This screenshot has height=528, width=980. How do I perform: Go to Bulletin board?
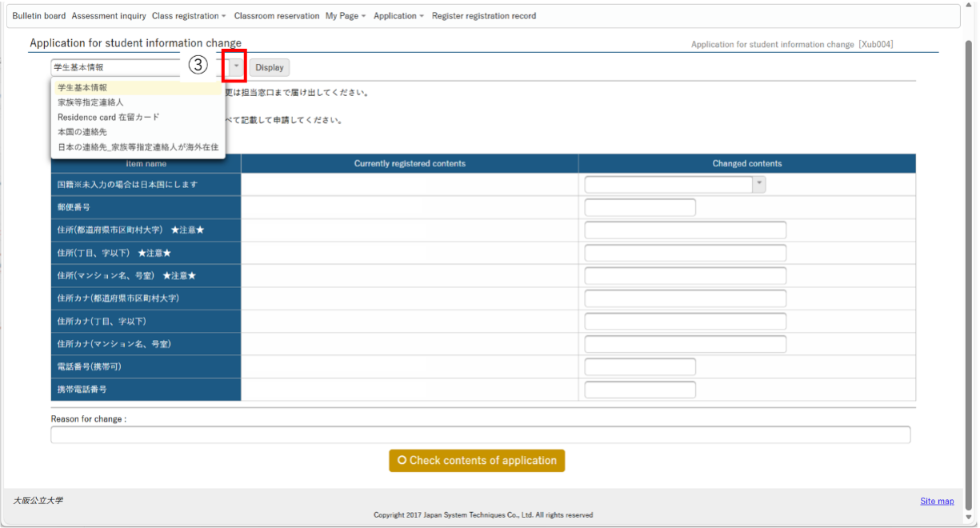(39, 16)
